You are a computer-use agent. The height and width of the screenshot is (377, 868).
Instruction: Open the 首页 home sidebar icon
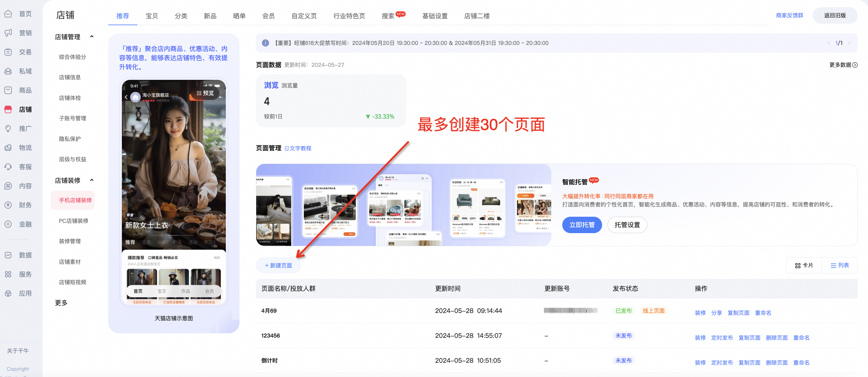coord(8,14)
